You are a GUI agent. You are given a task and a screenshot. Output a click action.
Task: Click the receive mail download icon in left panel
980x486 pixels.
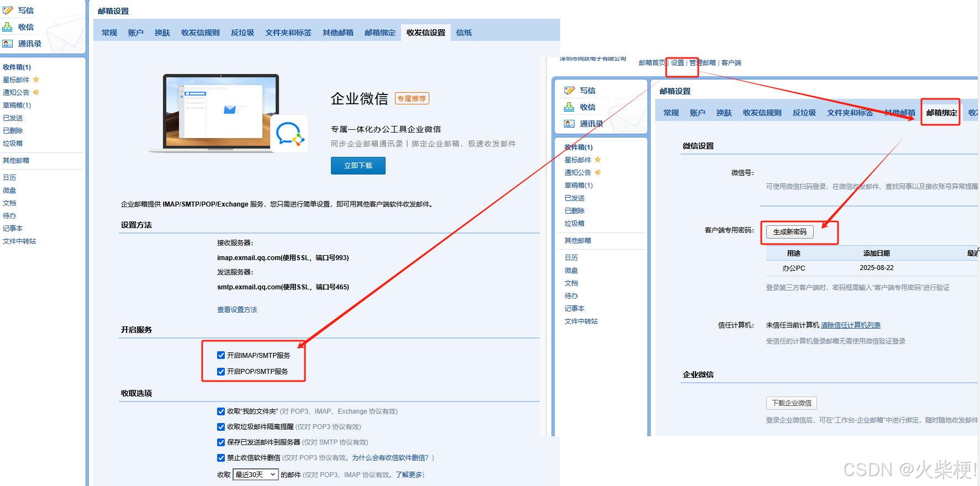point(8,27)
